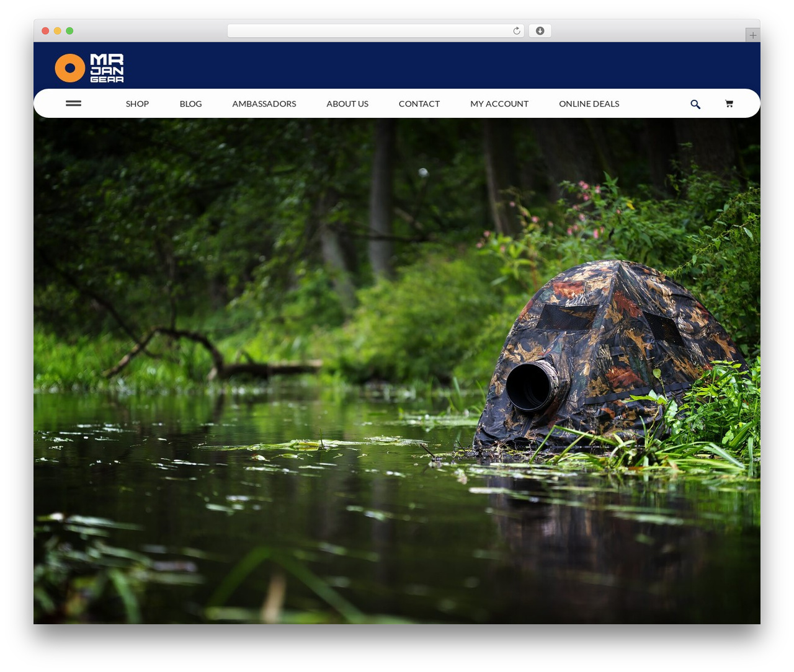Open the hamburger menu icon
794x672 pixels.
(73, 104)
